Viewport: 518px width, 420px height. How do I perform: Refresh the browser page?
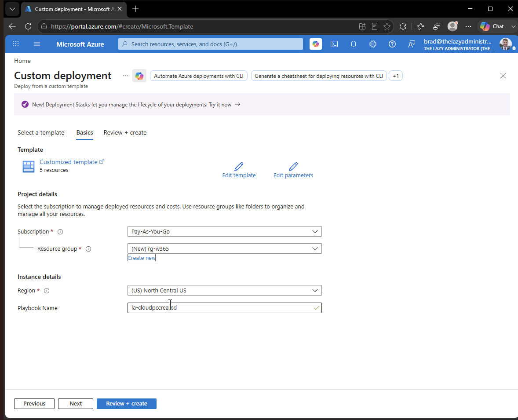28,26
